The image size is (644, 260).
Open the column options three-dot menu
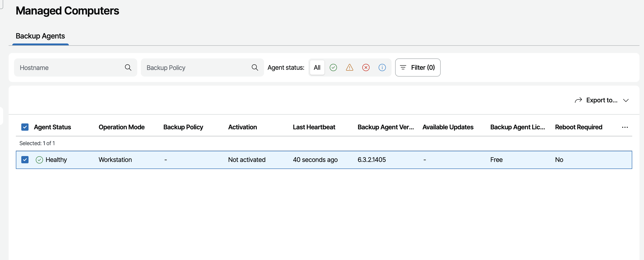(x=625, y=127)
